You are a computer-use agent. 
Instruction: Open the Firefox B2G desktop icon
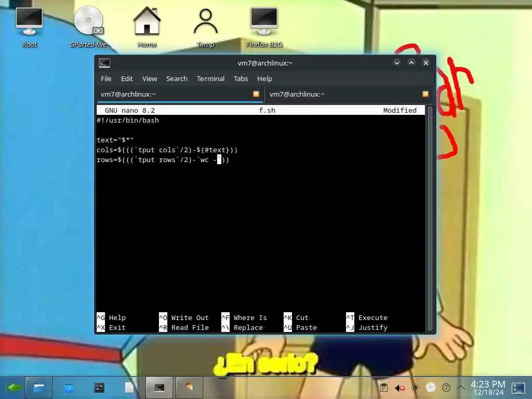point(264,27)
